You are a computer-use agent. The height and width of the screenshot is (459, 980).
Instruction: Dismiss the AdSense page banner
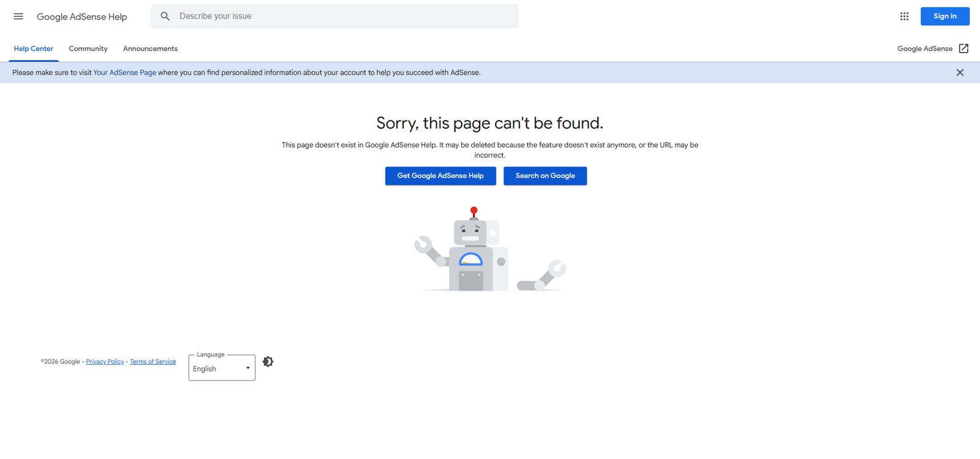[x=960, y=72]
